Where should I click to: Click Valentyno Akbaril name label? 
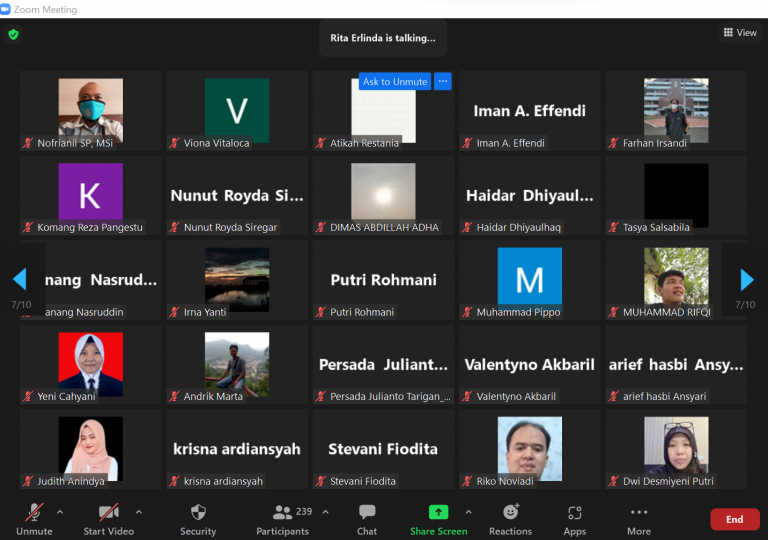click(x=516, y=396)
